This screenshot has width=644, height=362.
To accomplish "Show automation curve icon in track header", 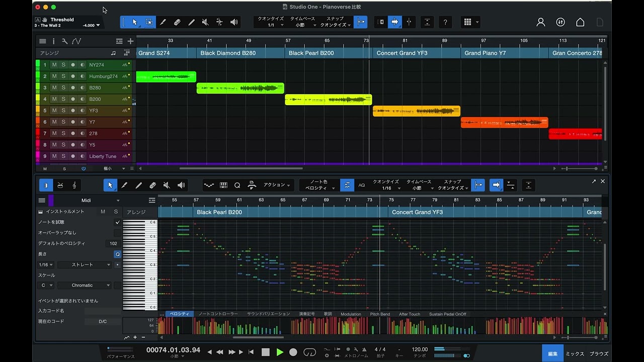I will 76,41.
